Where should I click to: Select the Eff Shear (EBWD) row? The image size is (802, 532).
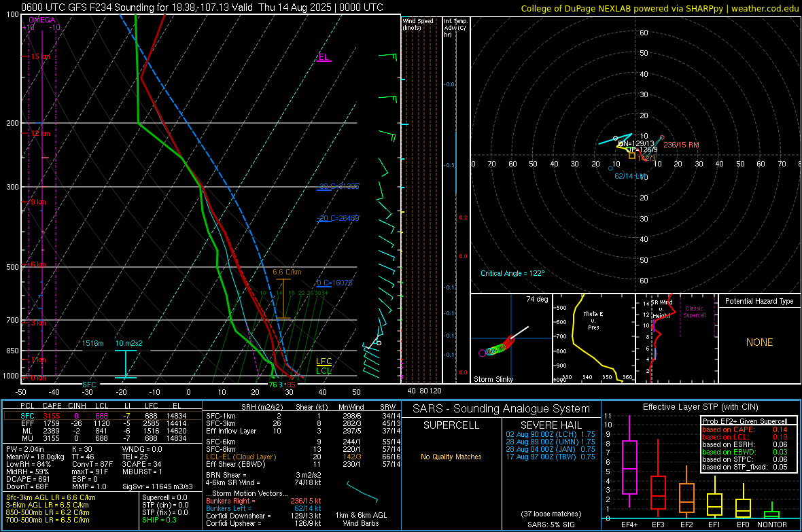[303, 465]
